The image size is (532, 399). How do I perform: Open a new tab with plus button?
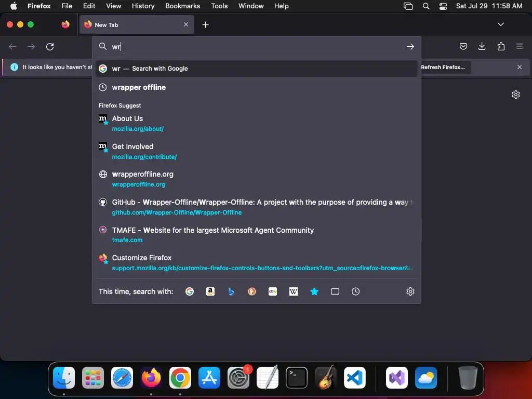click(x=205, y=25)
